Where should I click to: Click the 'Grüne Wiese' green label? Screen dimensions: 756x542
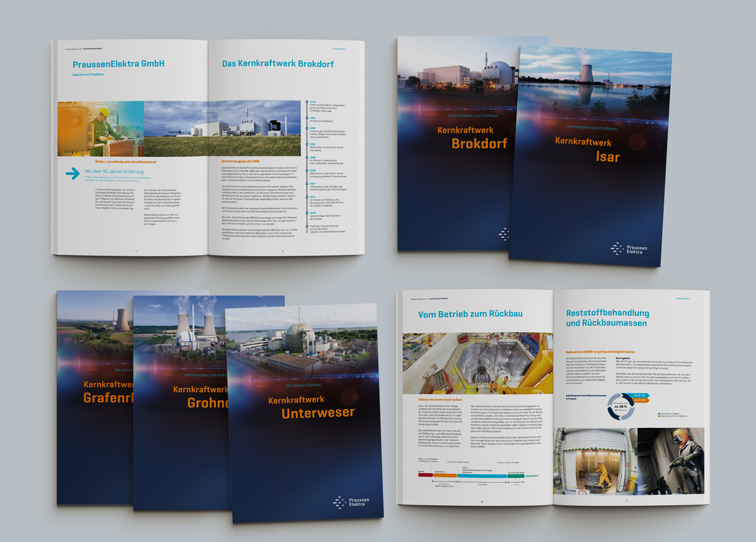(532, 476)
